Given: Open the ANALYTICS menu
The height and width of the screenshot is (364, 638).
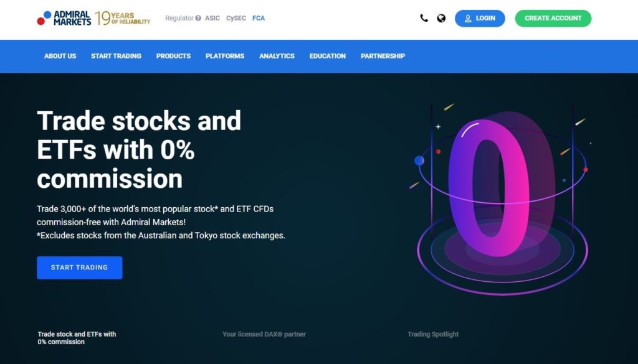Looking at the screenshot, I should point(277,56).
